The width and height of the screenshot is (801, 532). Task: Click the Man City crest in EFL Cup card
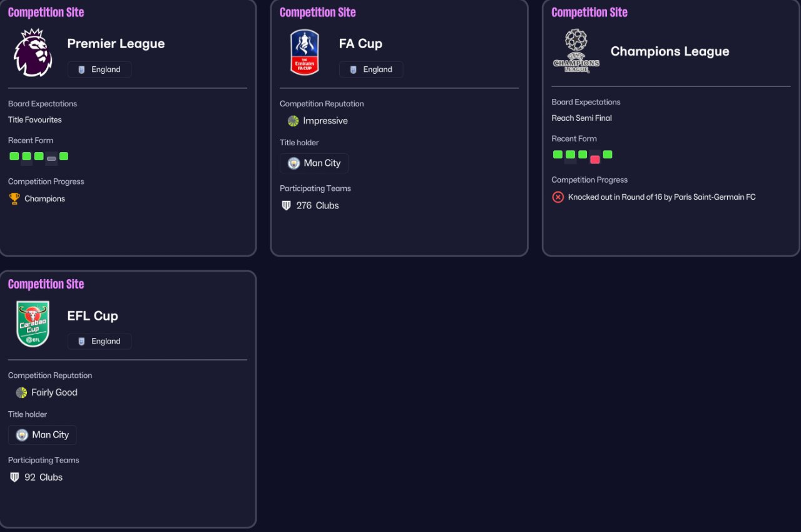pos(22,435)
